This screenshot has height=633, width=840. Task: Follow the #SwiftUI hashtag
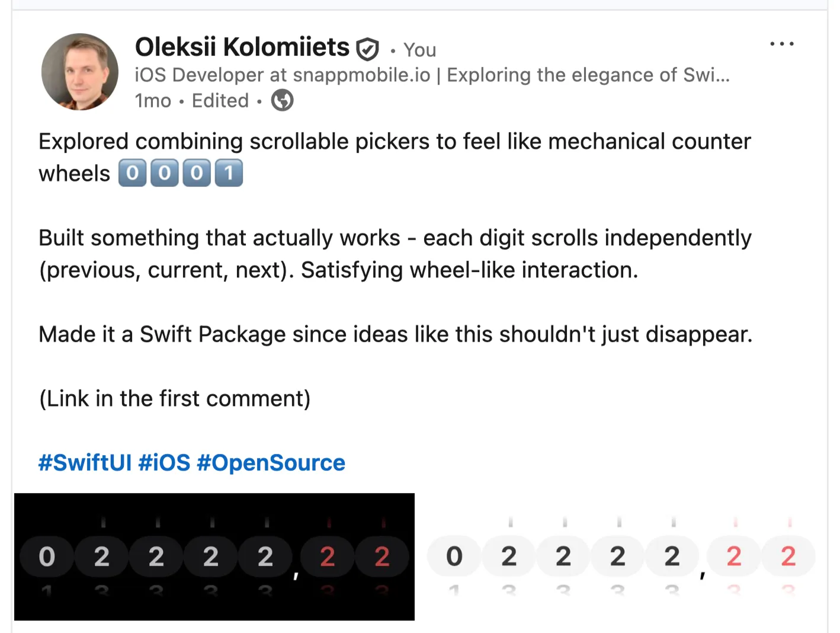[x=85, y=463]
